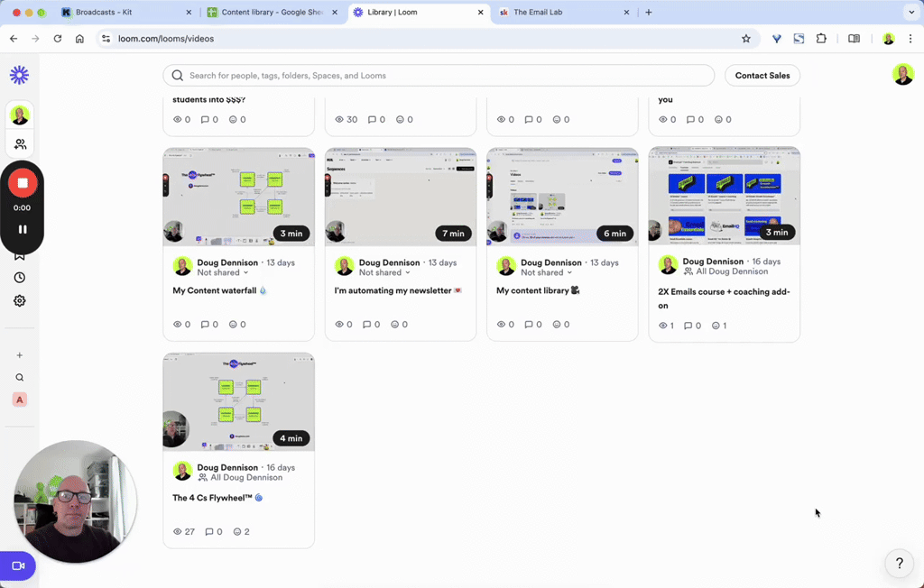Viewport: 924px width, 588px height.
Task: Click the Chrome profile avatar in toolbar
Action: (x=889, y=39)
